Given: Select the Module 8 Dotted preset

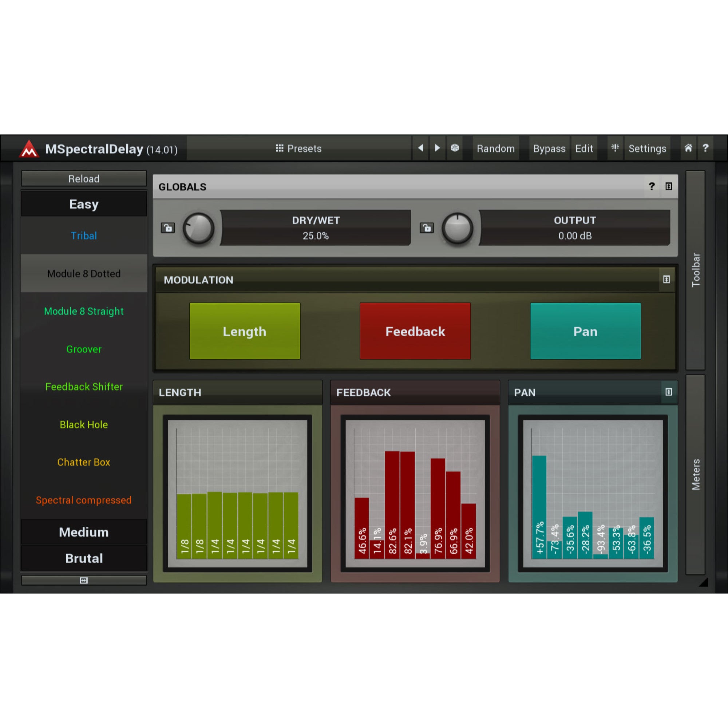Looking at the screenshot, I should tap(84, 274).
